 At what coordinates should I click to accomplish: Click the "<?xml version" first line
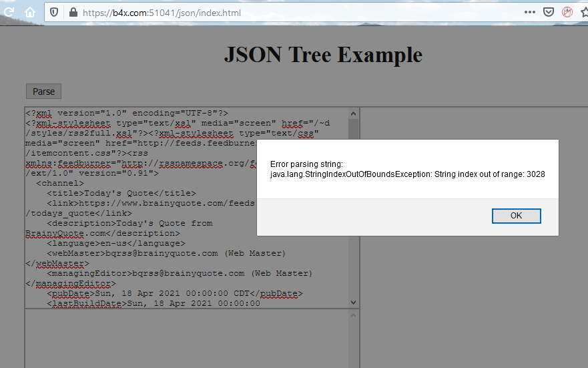pyautogui.click(x=127, y=113)
